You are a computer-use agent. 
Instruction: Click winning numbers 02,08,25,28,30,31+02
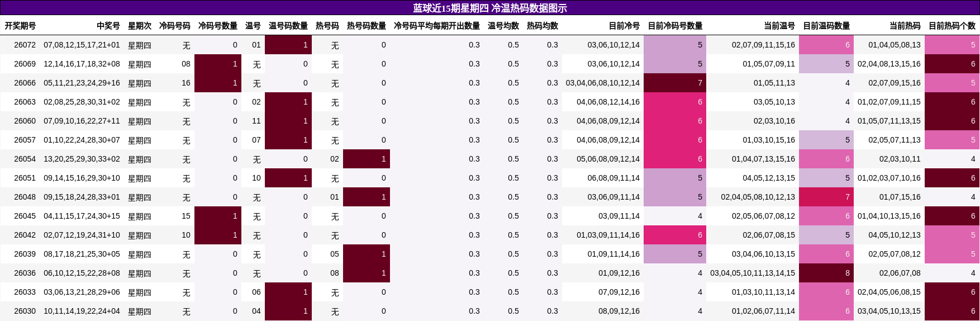pos(82,102)
